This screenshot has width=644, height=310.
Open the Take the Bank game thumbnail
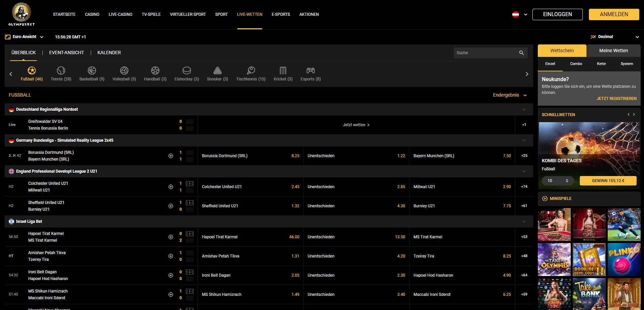pyautogui.click(x=589, y=294)
